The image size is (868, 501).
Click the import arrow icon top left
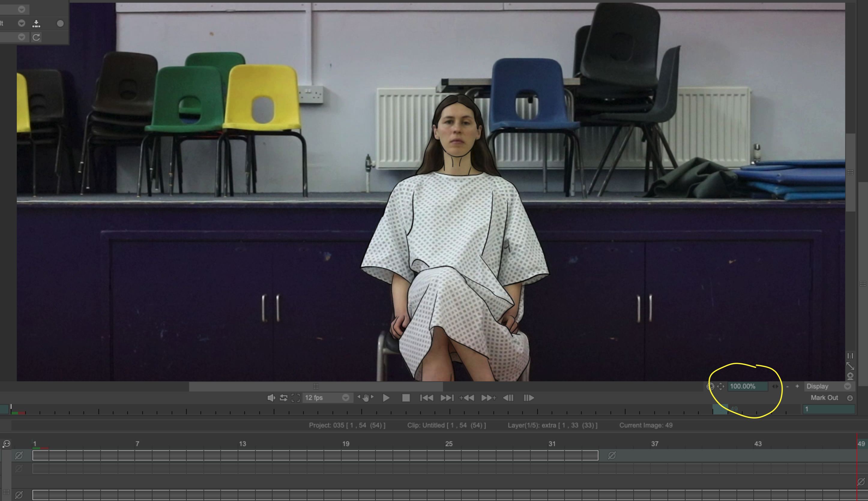point(36,23)
